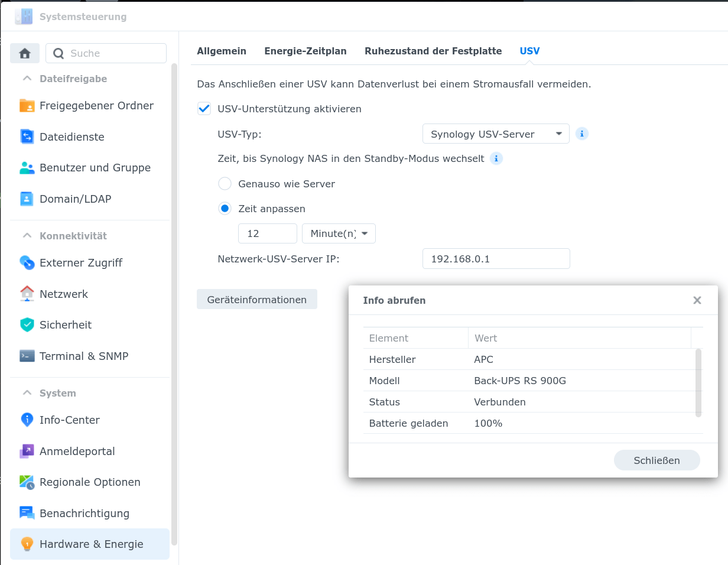728x565 pixels.
Task: Click the Regionale Optionen icon
Action: click(x=27, y=482)
